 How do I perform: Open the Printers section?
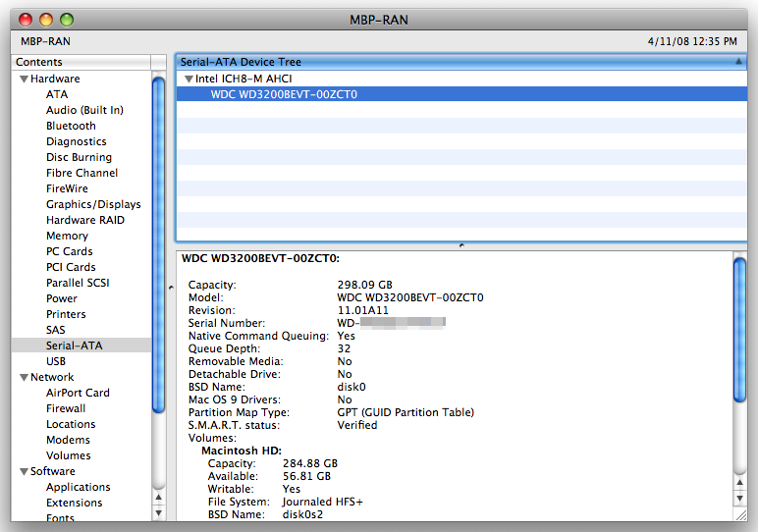coord(66,314)
